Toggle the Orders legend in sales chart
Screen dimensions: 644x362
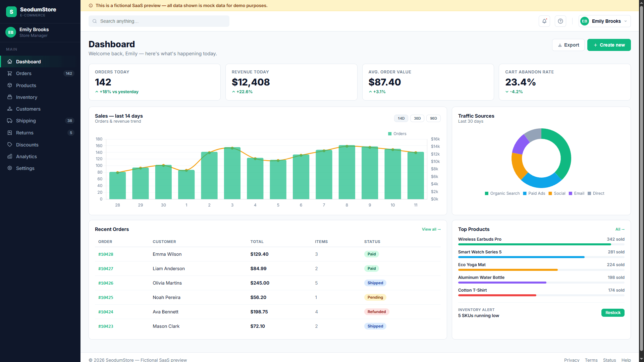(x=397, y=134)
